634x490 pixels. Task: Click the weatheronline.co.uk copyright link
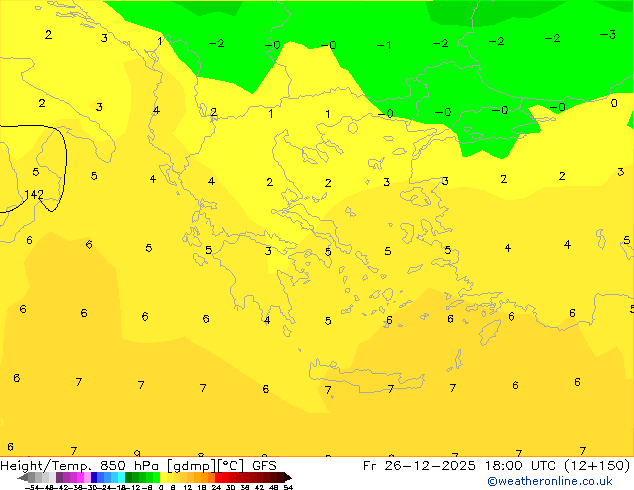click(549, 481)
